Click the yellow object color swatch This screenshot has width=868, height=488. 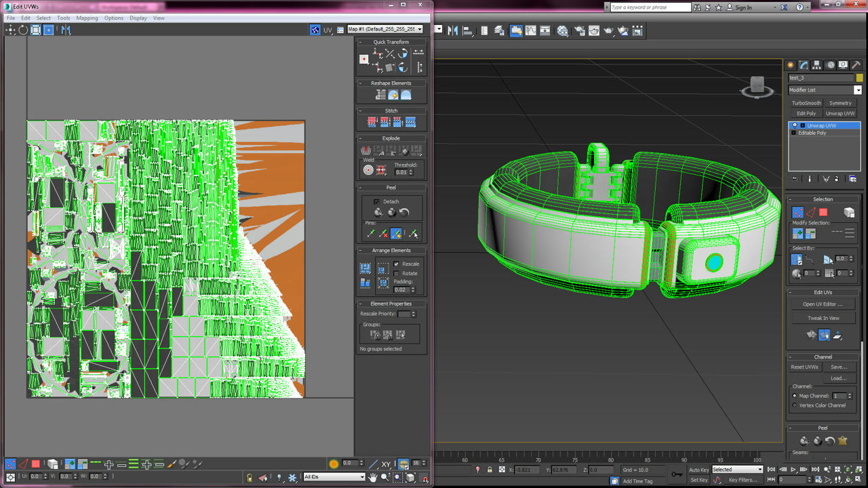tap(859, 78)
